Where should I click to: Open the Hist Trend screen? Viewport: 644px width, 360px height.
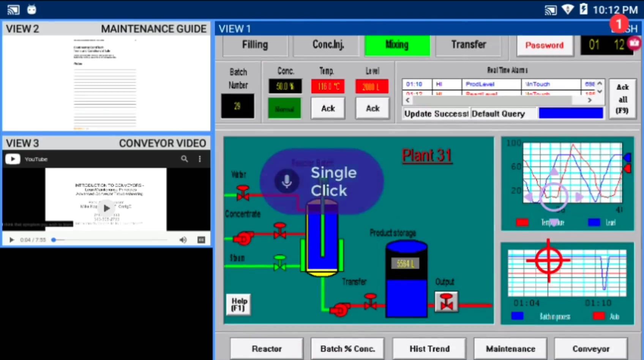coord(429,348)
